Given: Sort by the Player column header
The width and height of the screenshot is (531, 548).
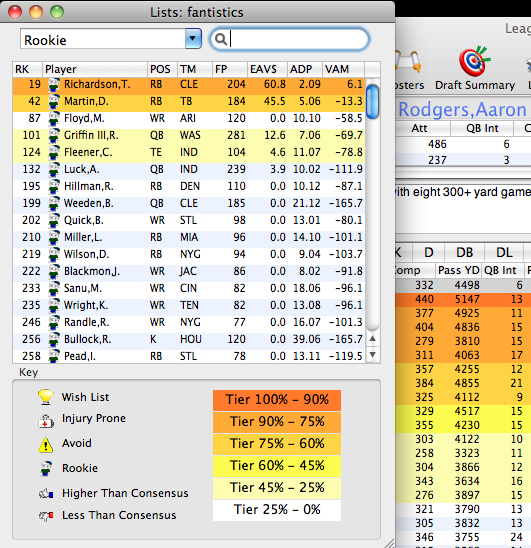Looking at the screenshot, I should tap(95, 69).
